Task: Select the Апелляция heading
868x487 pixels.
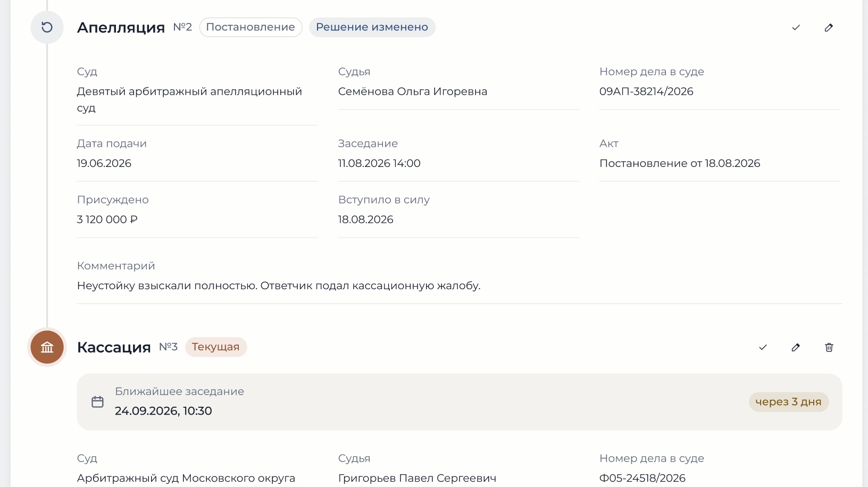Action: (121, 28)
